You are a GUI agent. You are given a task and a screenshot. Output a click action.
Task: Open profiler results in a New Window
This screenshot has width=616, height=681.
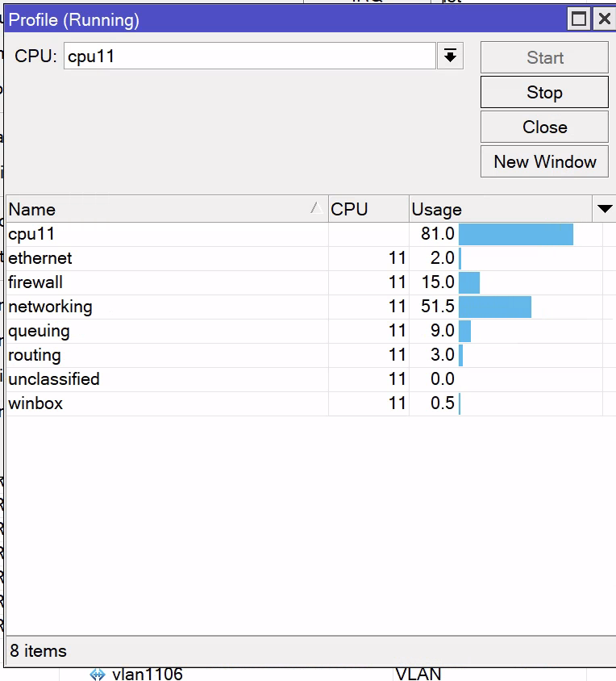coord(543,161)
